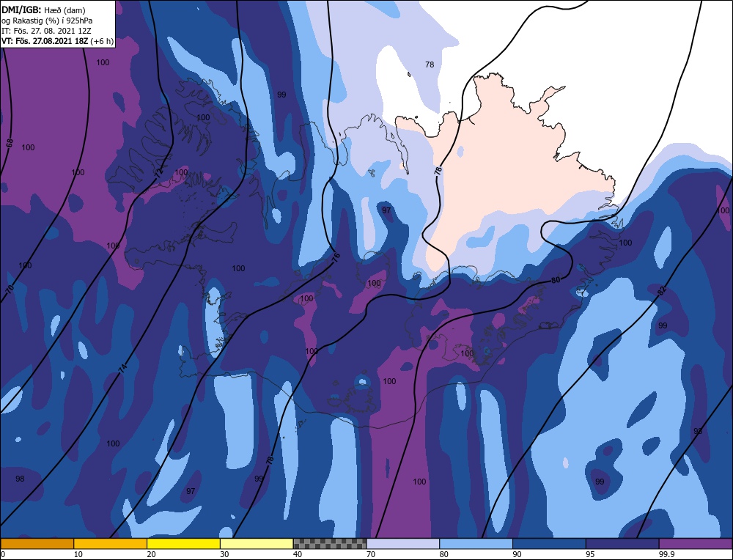Click the '72' contour line label

click(159, 173)
